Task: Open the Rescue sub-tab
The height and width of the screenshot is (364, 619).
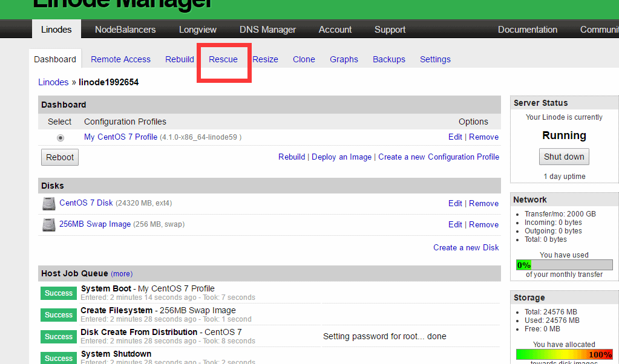Action: [223, 59]
